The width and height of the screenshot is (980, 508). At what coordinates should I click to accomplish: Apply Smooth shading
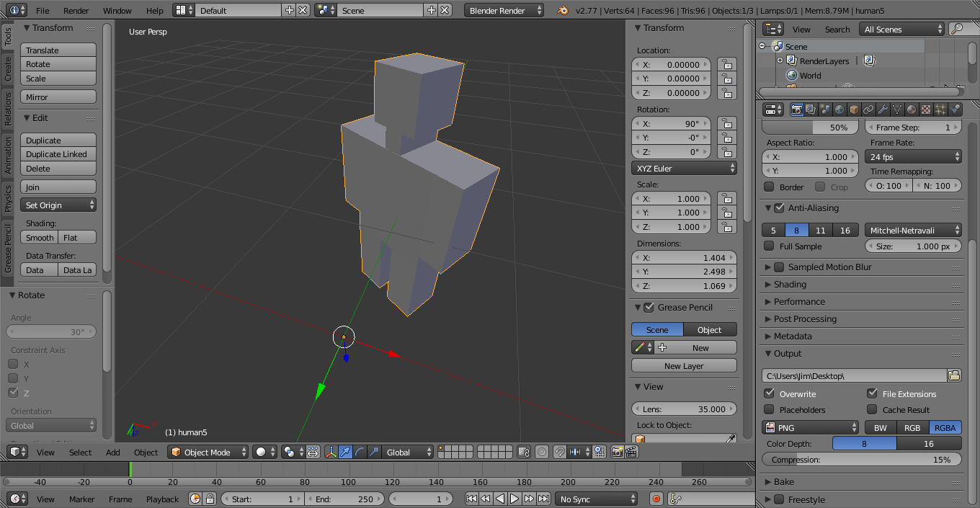40,238
